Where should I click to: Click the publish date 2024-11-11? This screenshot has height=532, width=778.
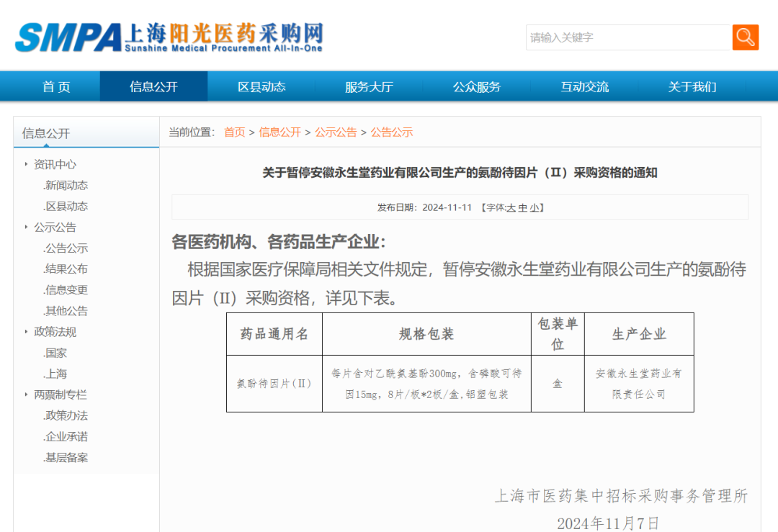pos(447,208)
